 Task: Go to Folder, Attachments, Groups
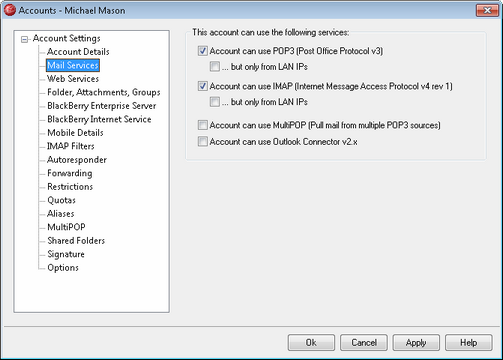(x=104, y=92)
